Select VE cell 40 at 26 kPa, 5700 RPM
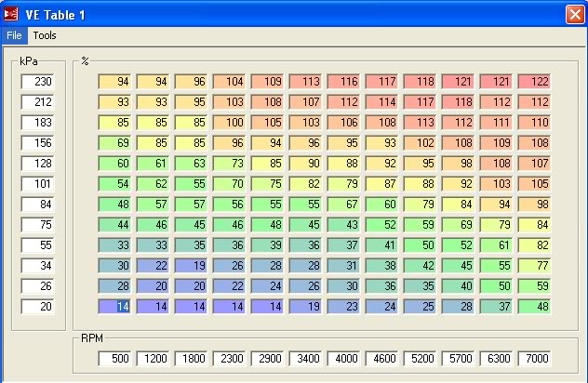Viewport: 588px width, 383px height. click(x=459, y=286)
